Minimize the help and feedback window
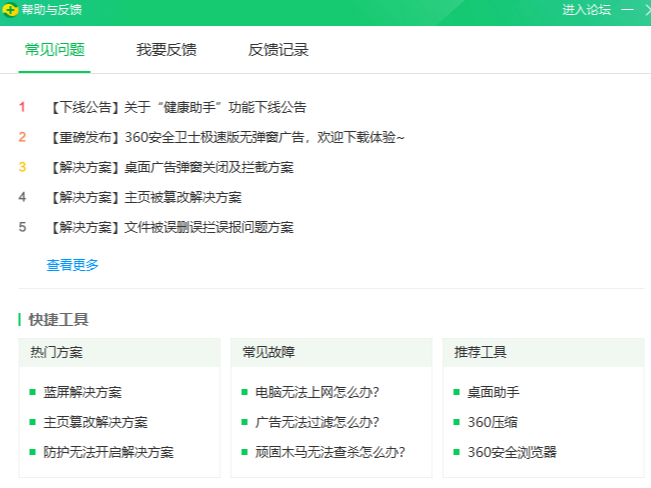Image resolution: width=651 pixels, height=488 pixels. [x=627, y=10]
